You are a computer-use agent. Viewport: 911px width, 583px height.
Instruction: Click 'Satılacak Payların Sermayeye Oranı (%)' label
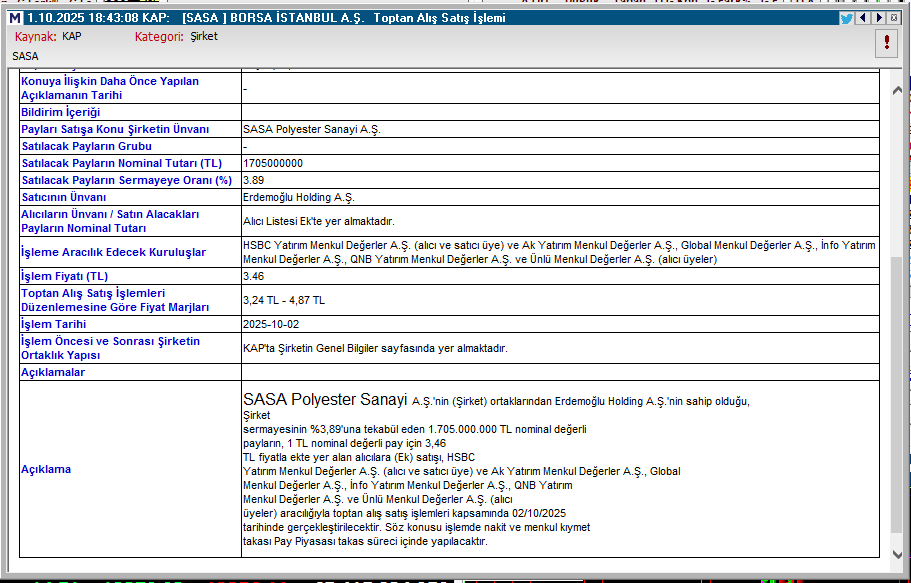(127, 180)
